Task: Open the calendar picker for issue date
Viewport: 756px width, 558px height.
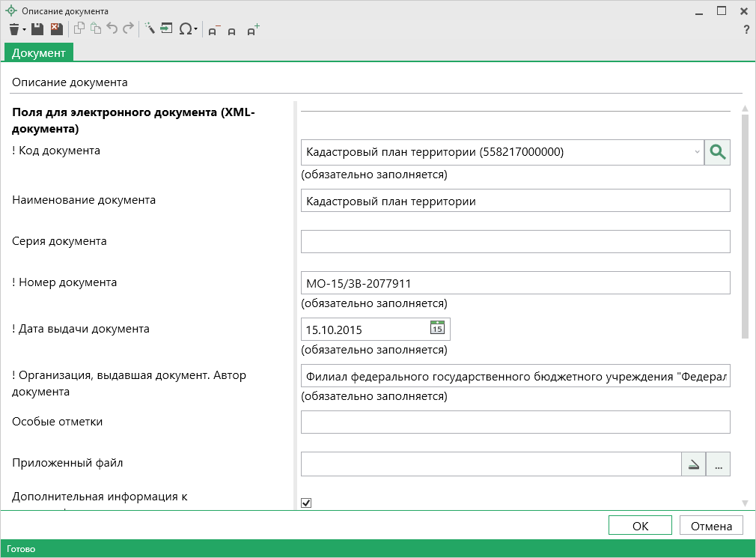Action: [437, 328]
